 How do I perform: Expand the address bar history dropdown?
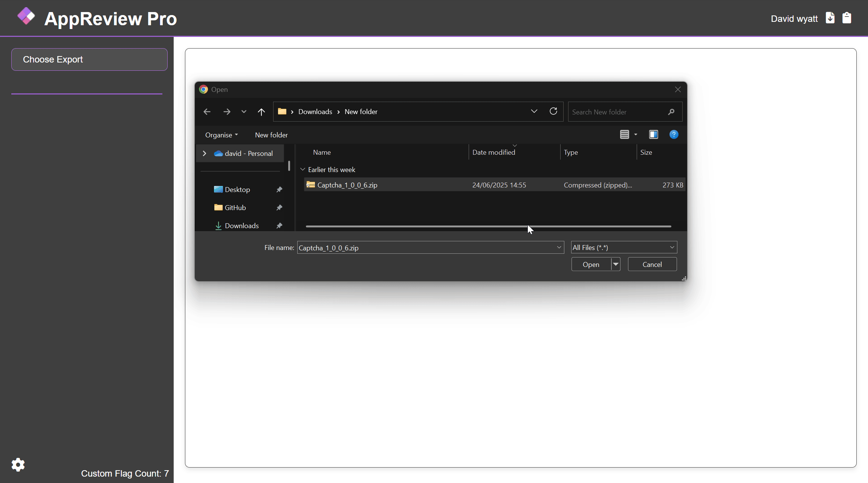(534, 111)
